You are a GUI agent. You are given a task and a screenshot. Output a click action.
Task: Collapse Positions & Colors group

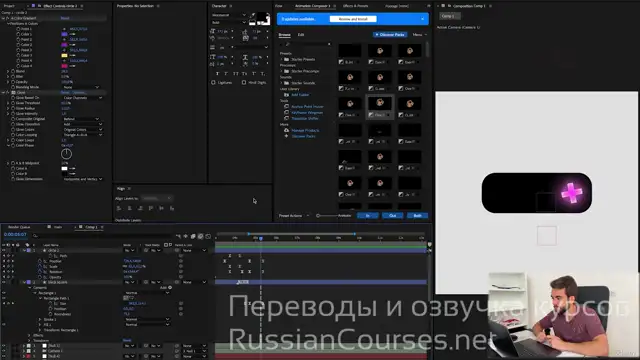pos(8,24)
